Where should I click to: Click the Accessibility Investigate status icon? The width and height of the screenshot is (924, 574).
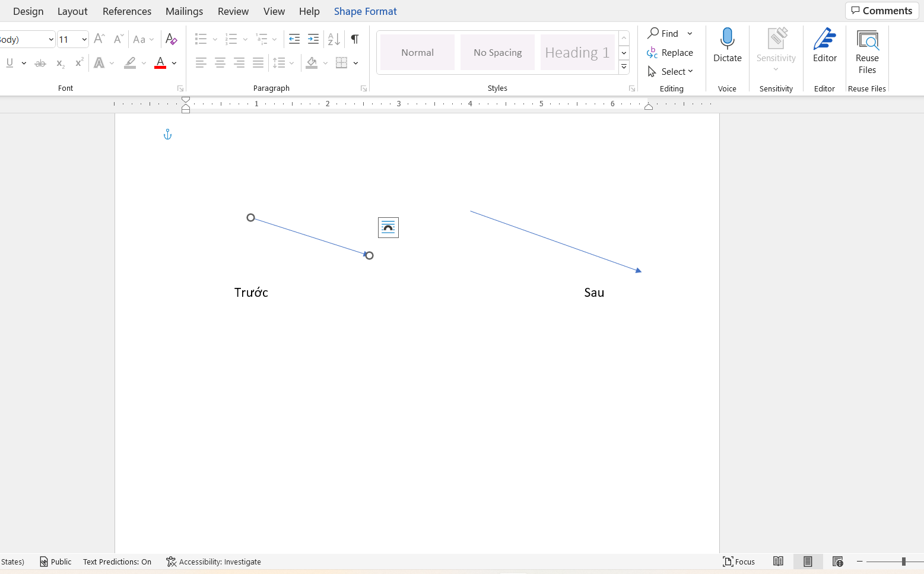pos(171,562)
